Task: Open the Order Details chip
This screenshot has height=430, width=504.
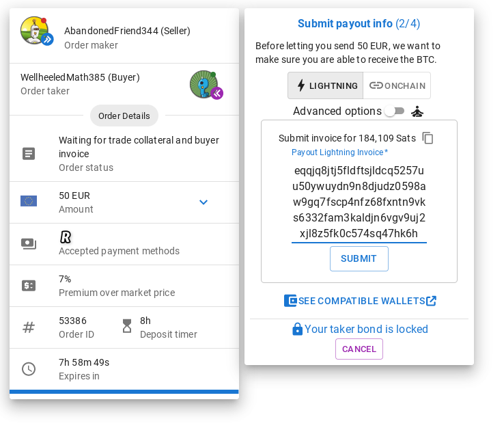Action: pyautogui.click(x=124, y=116)
